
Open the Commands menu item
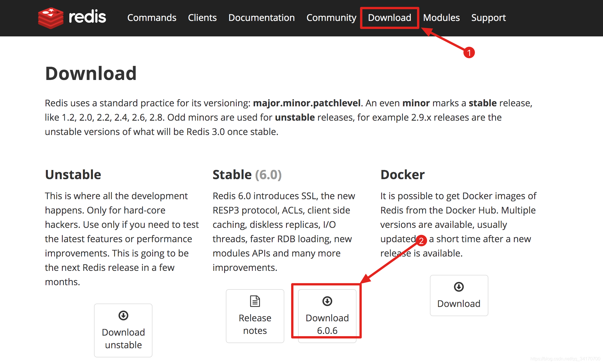tap(152, 18)
